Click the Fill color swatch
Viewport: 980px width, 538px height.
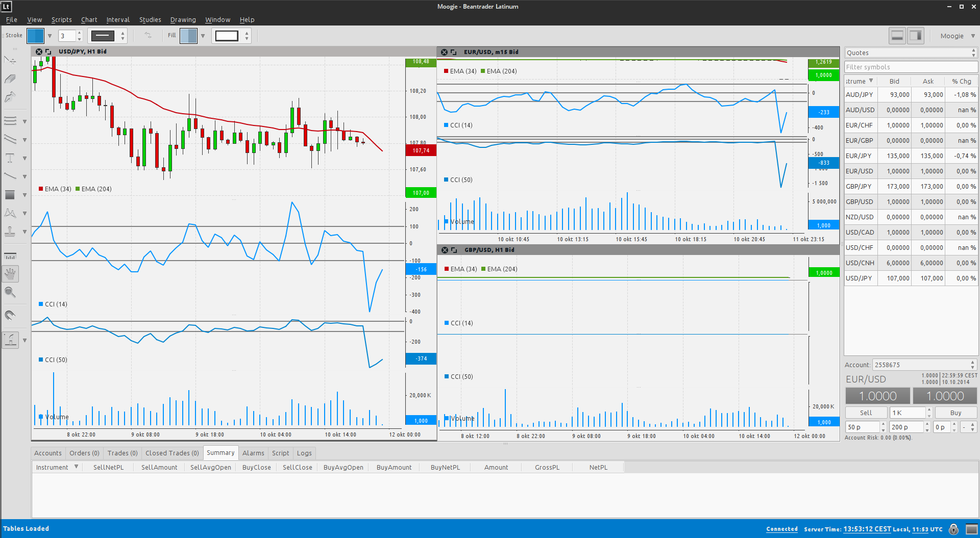(188, 36)
